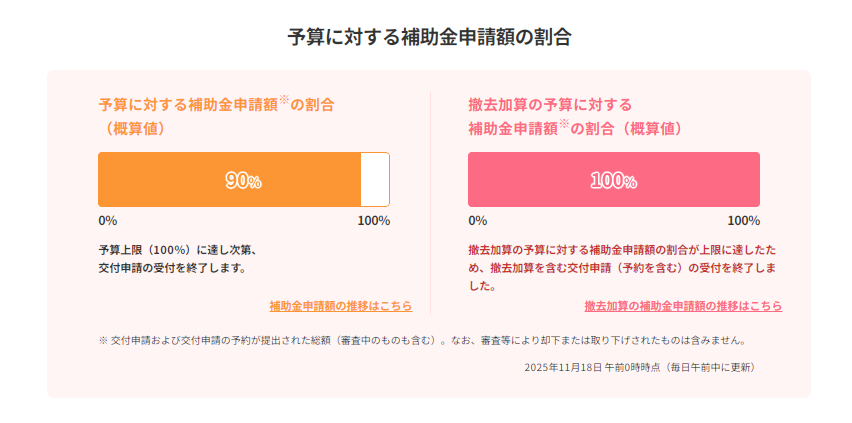Click the 0% label under the orange bar

pyautogui.click(x=107, y=221)
